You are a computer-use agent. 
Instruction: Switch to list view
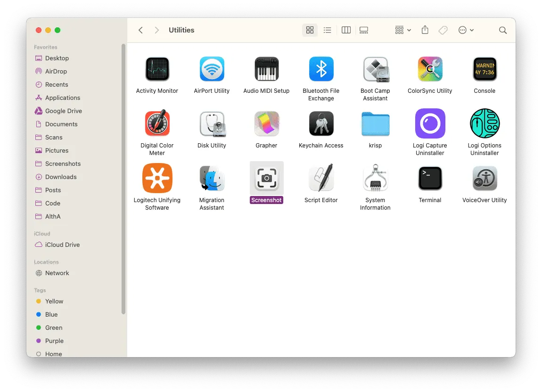point(328,30)
